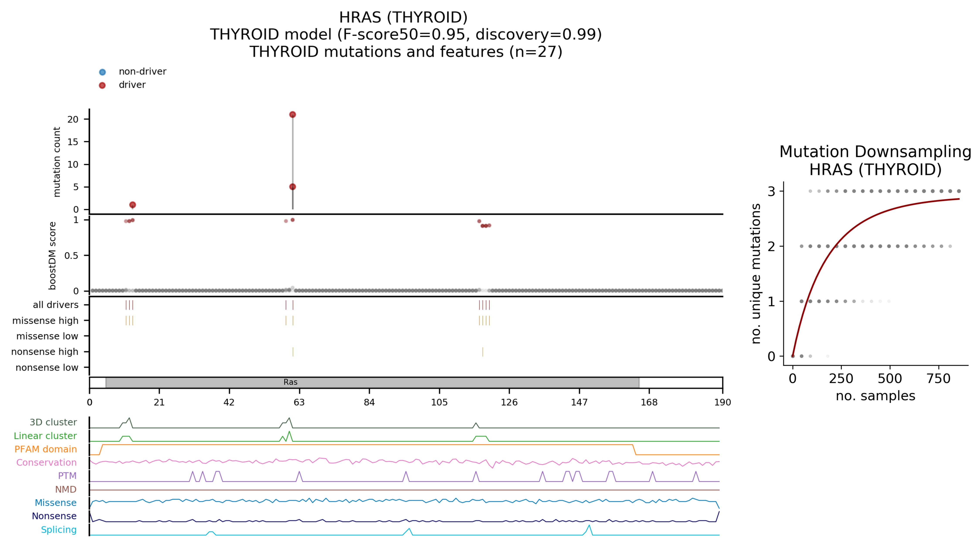
Task: Click the driver dot at count five
Action: click(x=293, y=187)
